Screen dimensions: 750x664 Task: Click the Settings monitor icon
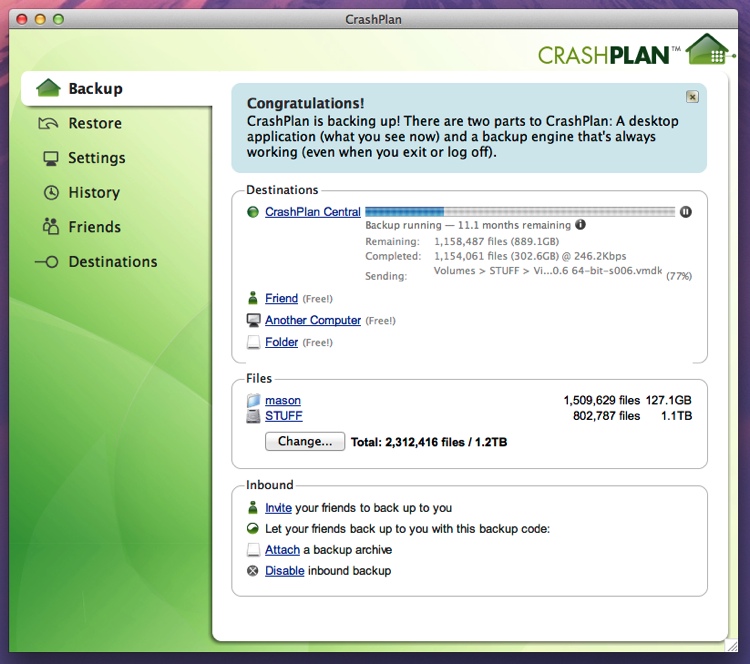click(x=51, y=158)
